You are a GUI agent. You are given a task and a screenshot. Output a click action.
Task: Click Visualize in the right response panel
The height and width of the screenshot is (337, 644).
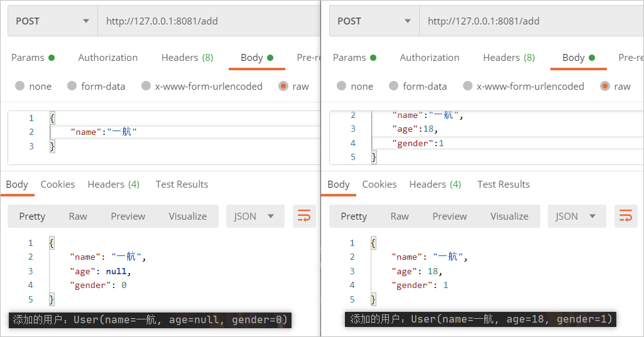(x=509, y=217)
